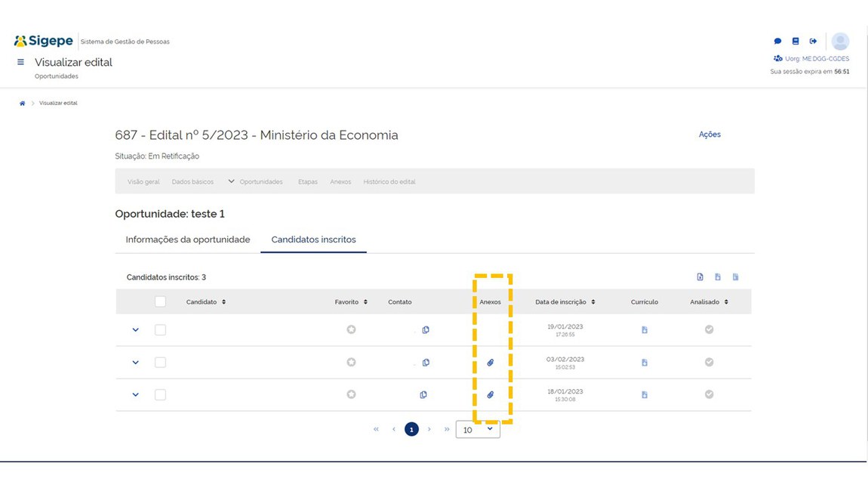Check the third candidate row checkbox
Image resolution: width=868 pixels, height=488 pixels.
point(160,394)
